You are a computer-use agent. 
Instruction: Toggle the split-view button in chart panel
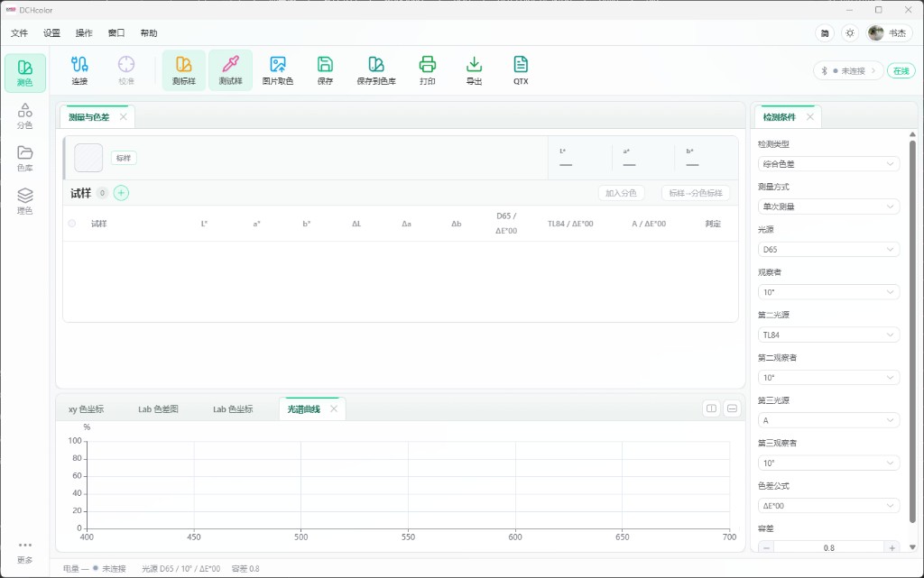(x=712, y=408)
